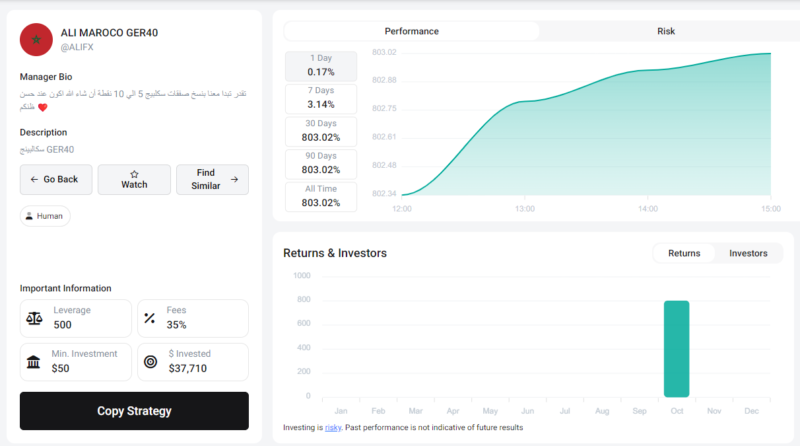Click the leverage scale icon
This screenshot has width=800, height=446.
pos(35,319)
